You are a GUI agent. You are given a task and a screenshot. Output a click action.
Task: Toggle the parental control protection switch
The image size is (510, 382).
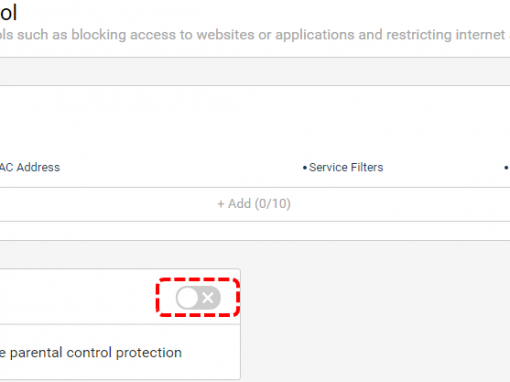[198, 298]
